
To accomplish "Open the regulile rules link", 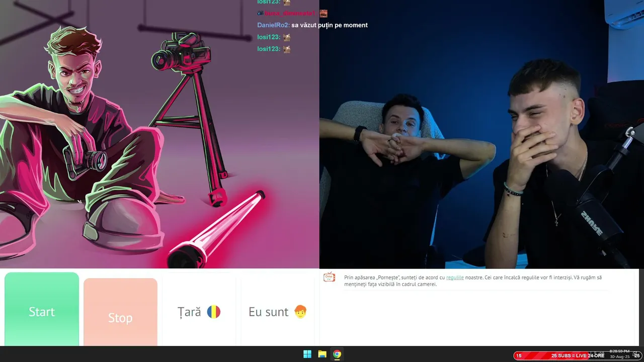I will click(x=455, y=278).
